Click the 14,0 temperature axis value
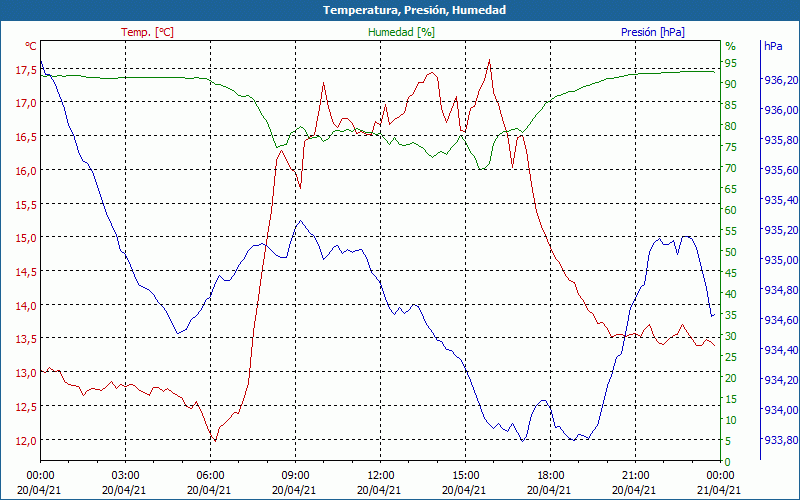This screenshot has height=500, width=800. pos(26,307)
